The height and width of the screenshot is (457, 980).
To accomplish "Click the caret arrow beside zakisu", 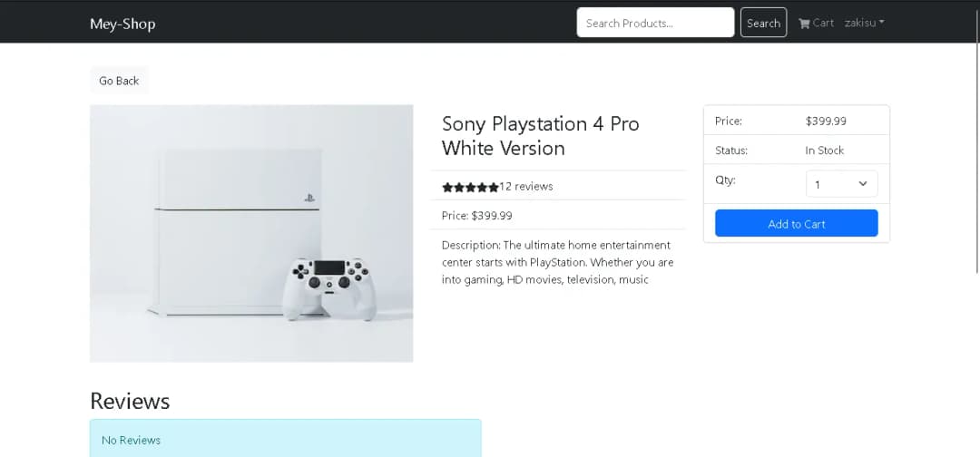I will tap(882, 23).
